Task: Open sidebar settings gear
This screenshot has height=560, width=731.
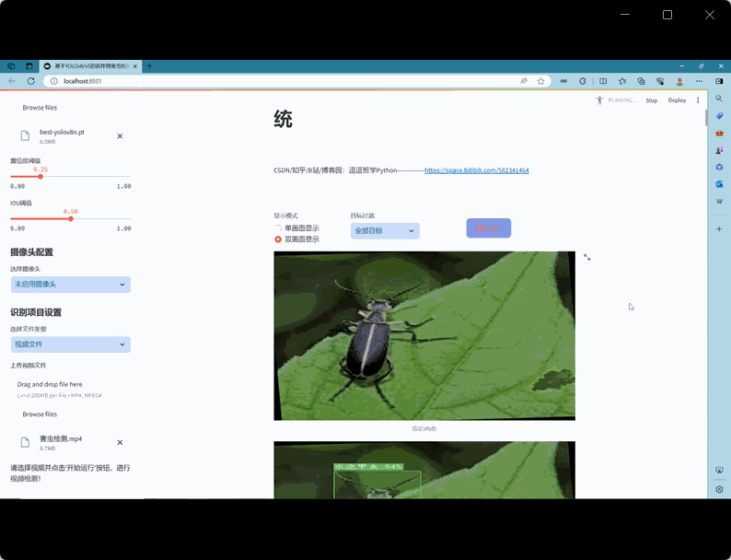Action: click(719, 489)
